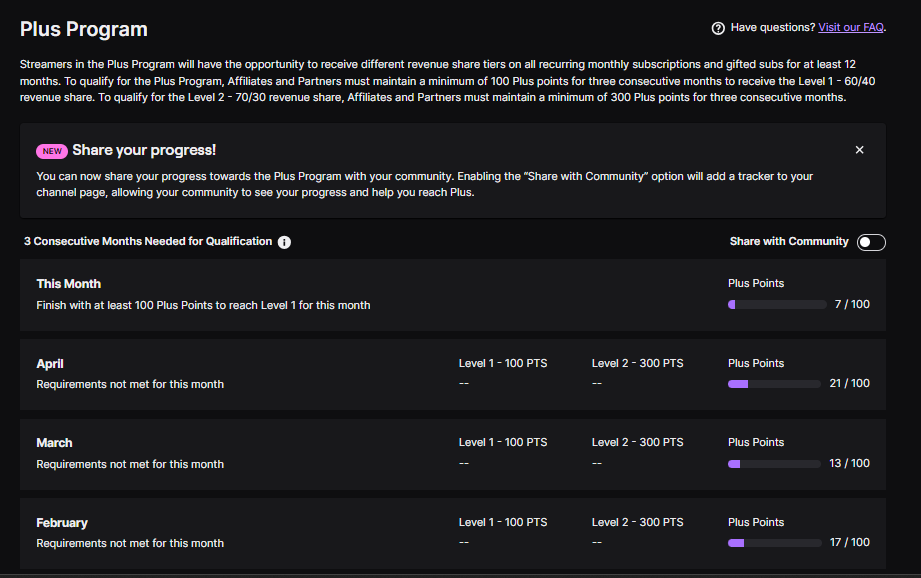Click the info icon beside Consecutive Months
Screen dimensions: 921x578
(284, 242)
